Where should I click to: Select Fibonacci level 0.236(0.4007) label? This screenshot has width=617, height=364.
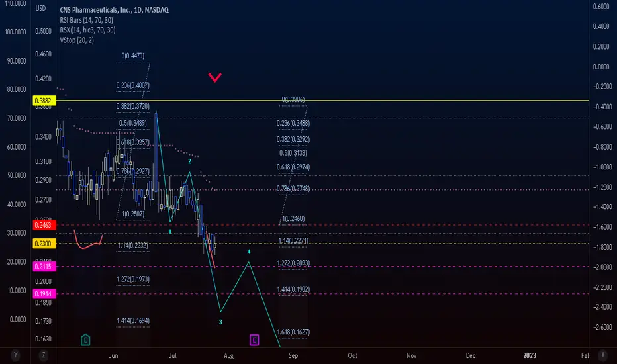click(x=132, y=85)
